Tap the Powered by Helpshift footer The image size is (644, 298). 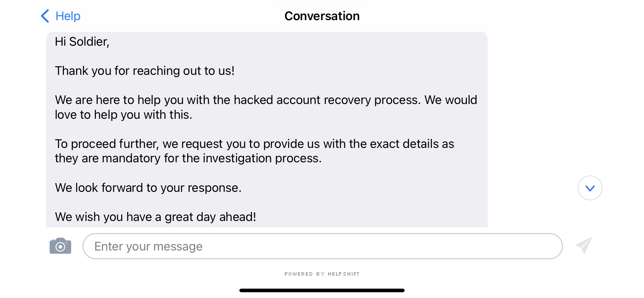[x=322, y=274]
